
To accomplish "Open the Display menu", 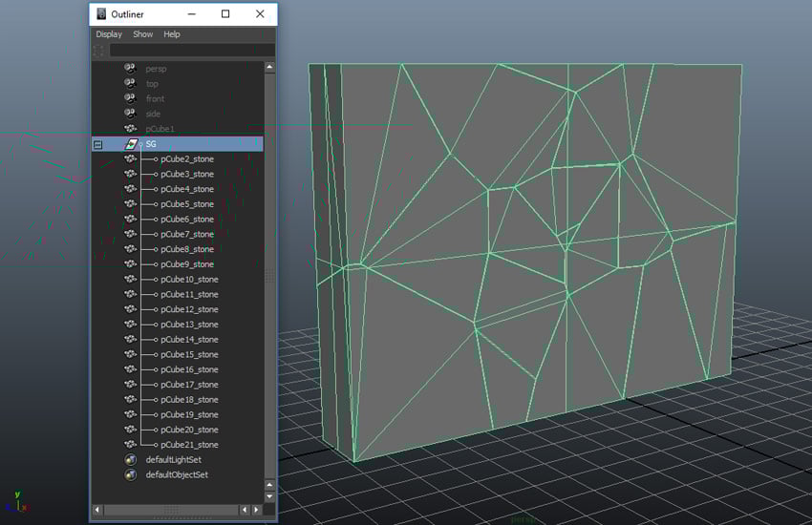I will (109, 34).
